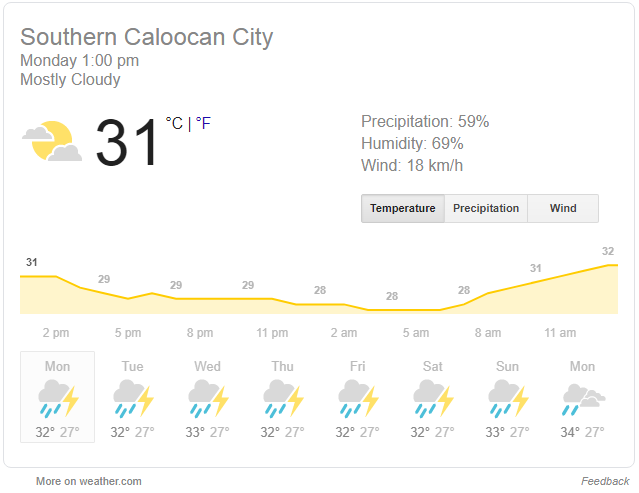This screenshot has width=639, height=493.
Task: Click the Feedback link
Action: point(605,481)
